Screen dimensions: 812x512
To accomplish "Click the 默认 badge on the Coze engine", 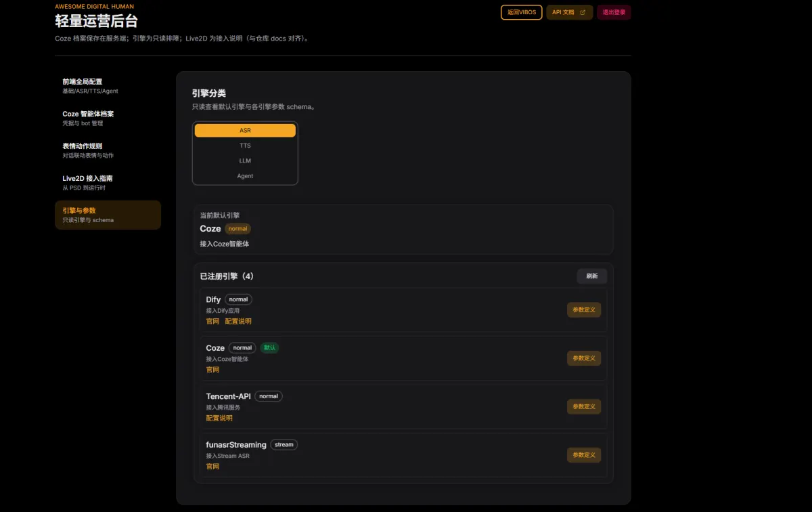I will 269,347.
